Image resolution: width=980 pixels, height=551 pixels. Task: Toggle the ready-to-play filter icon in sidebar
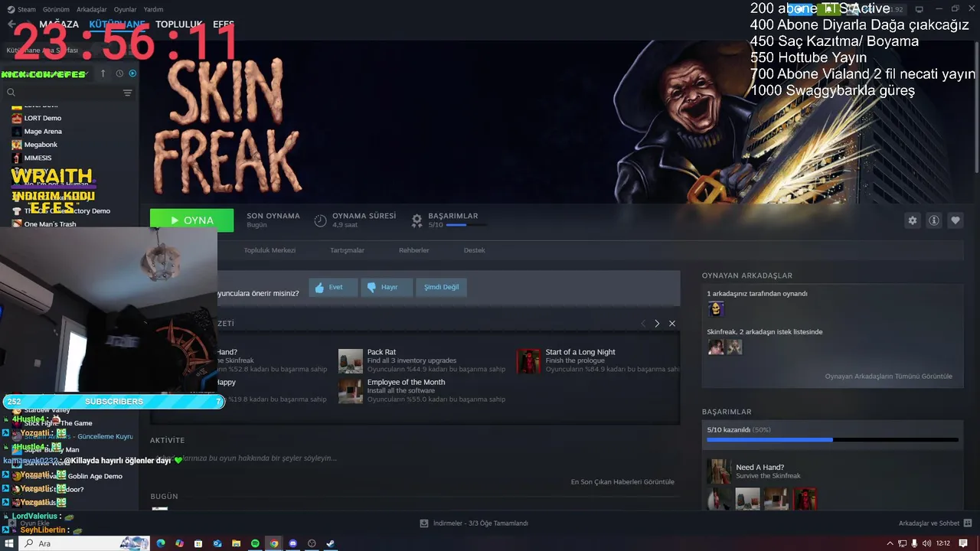coord(132,73)
